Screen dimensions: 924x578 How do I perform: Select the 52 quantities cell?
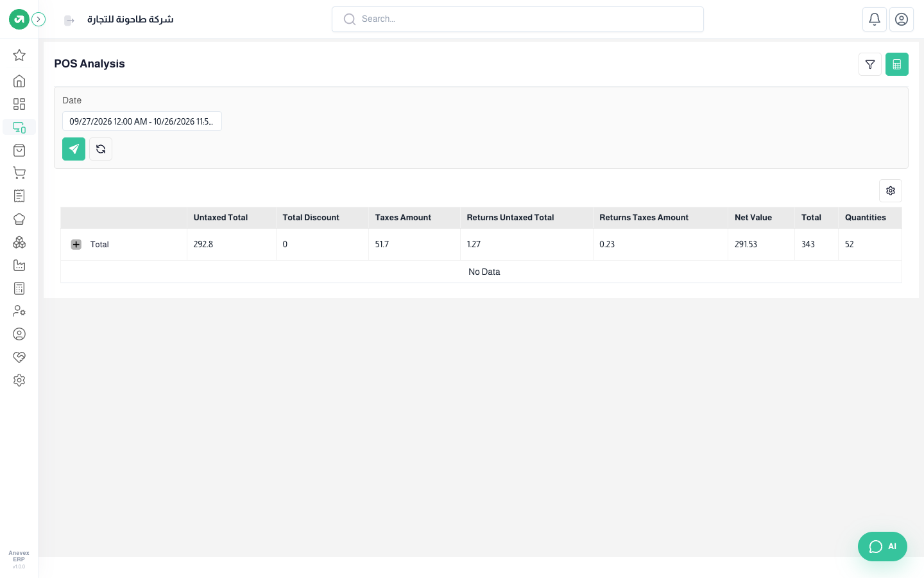(869, 244)
